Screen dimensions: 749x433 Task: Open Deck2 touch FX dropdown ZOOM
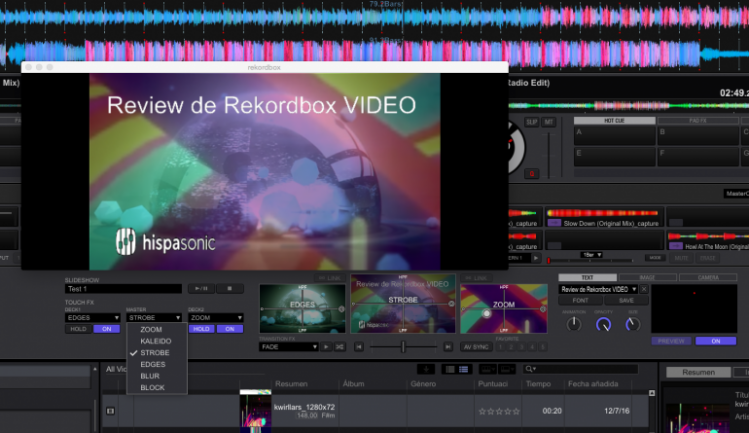(216, 317)
